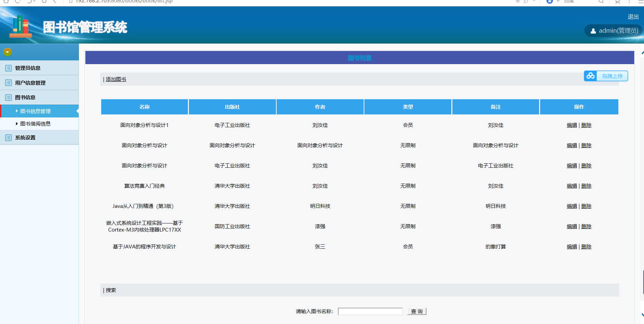Expand the 系统设置 sidebar section

[25, 138]
